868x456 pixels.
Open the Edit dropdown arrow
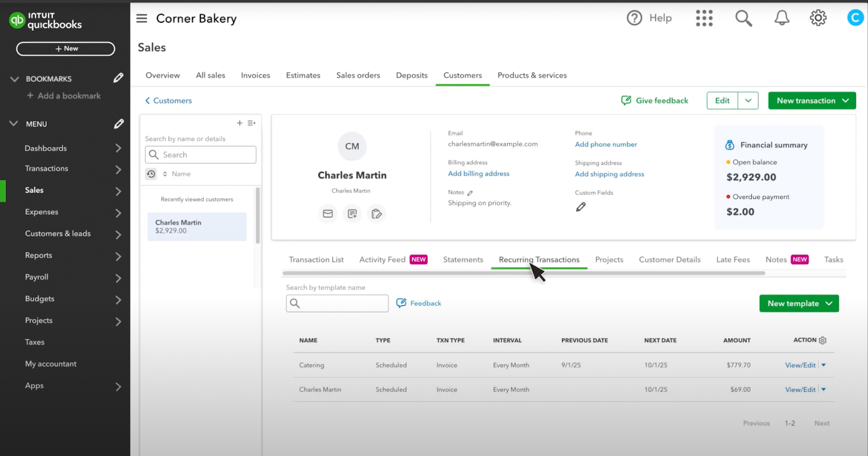pyautogui.click(x=748, y=100)
